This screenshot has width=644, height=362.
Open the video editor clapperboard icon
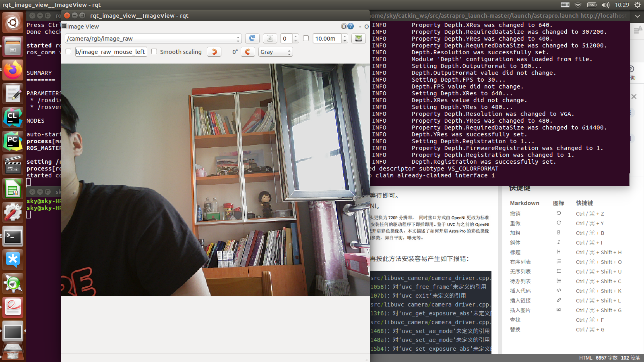tap(13, 165)
